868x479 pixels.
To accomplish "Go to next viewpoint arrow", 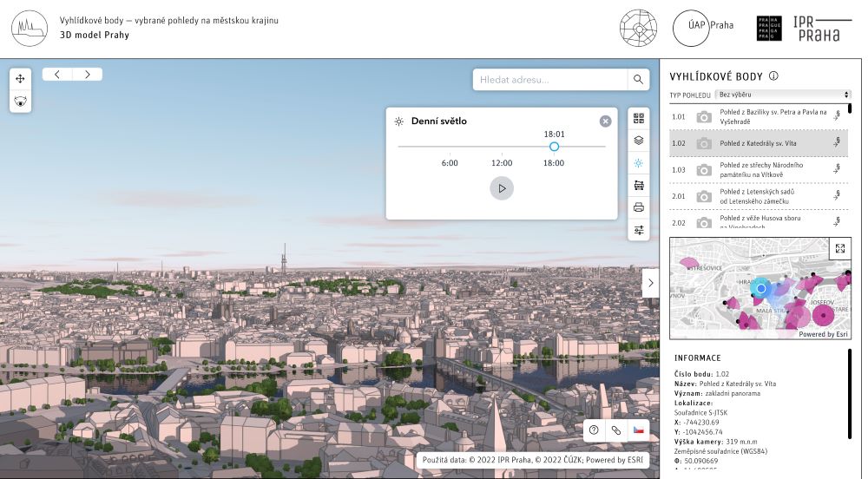I will pos(87,75).
